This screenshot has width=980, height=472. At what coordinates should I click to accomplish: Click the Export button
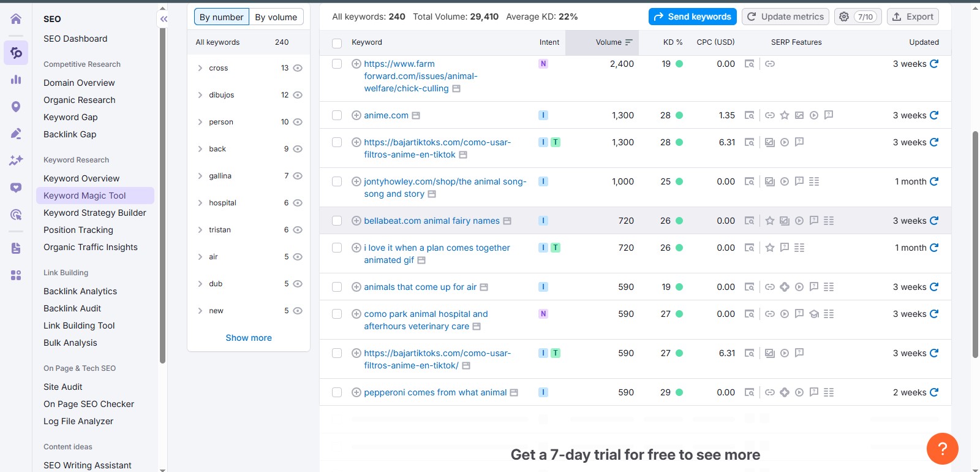click(x=913, y=17)
